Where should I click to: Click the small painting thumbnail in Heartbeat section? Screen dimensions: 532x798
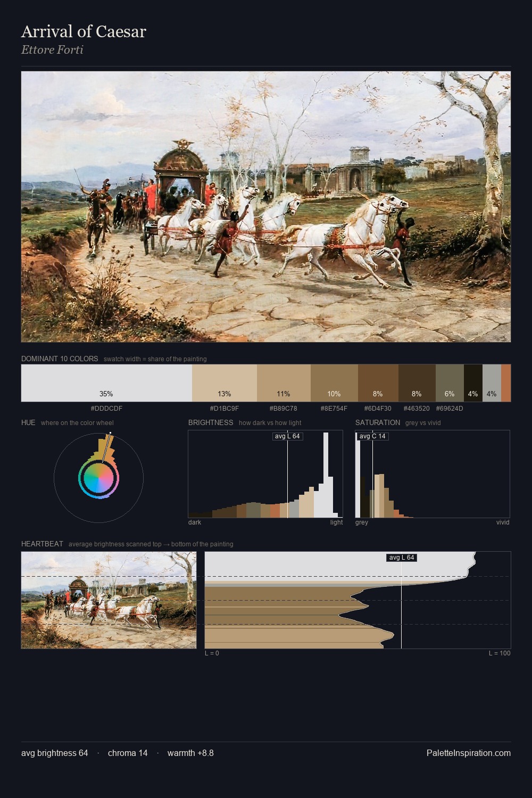tap(109, 600)
